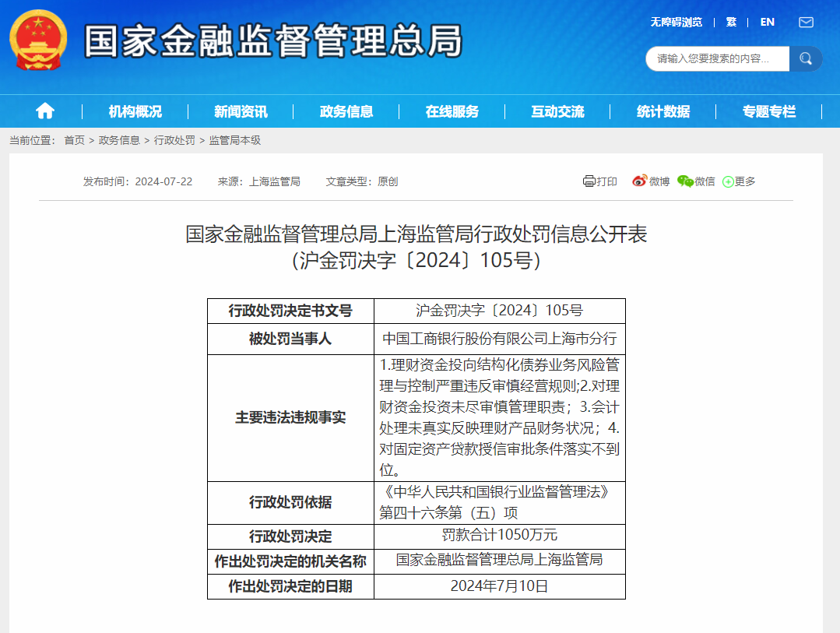This screenshot has height=633, width=840.
Task: Click table cell 主要违法违规事实
Action: pyautogui.click(x=290, y=417)
